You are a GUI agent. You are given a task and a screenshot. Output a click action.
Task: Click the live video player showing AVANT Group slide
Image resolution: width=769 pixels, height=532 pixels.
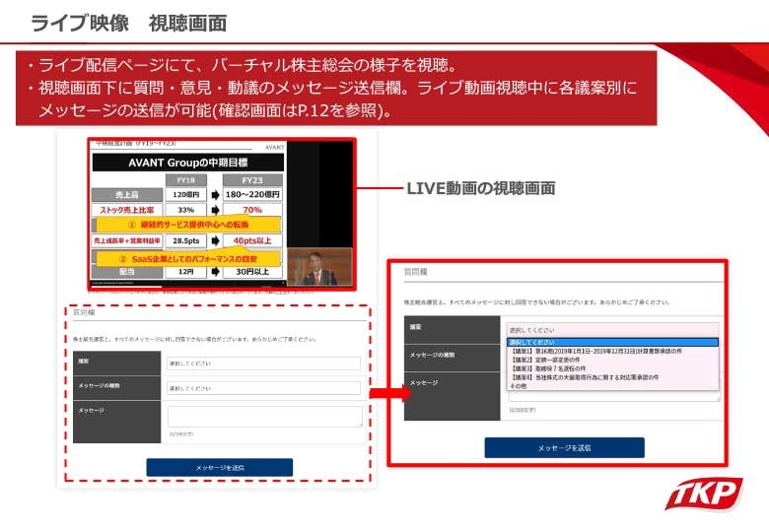coord(222,214)
